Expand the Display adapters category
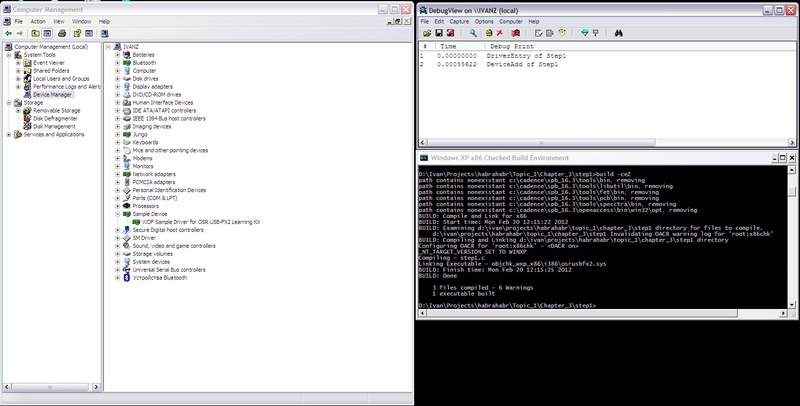The height and width of the screenshot is (406, 800). [117, 87]
